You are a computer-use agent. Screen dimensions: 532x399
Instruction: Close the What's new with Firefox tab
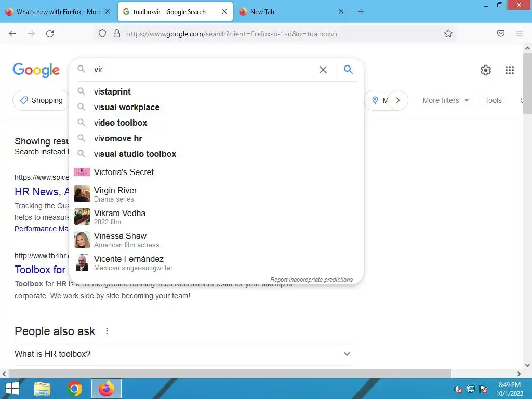[x=108, y=11]
